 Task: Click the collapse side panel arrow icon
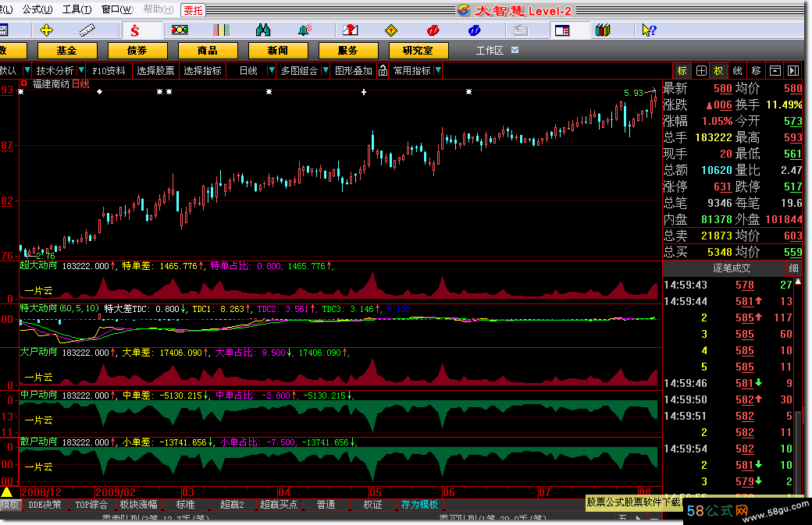793,71
